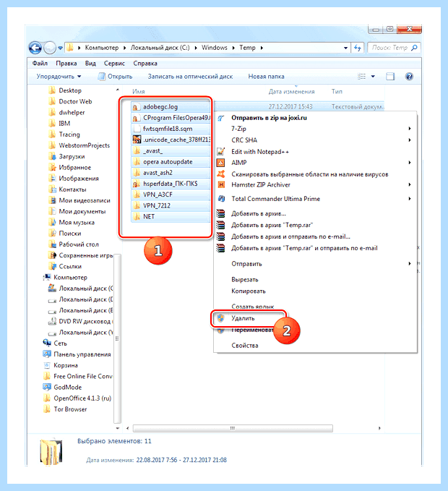Screen dimensions: 448x491
Task: Click the Back navigation arrow button
Action: [35, 48]
